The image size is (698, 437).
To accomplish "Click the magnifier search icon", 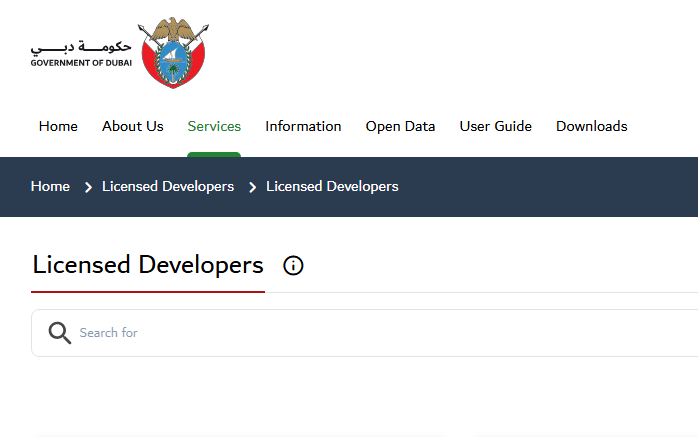I will (60, 333).
